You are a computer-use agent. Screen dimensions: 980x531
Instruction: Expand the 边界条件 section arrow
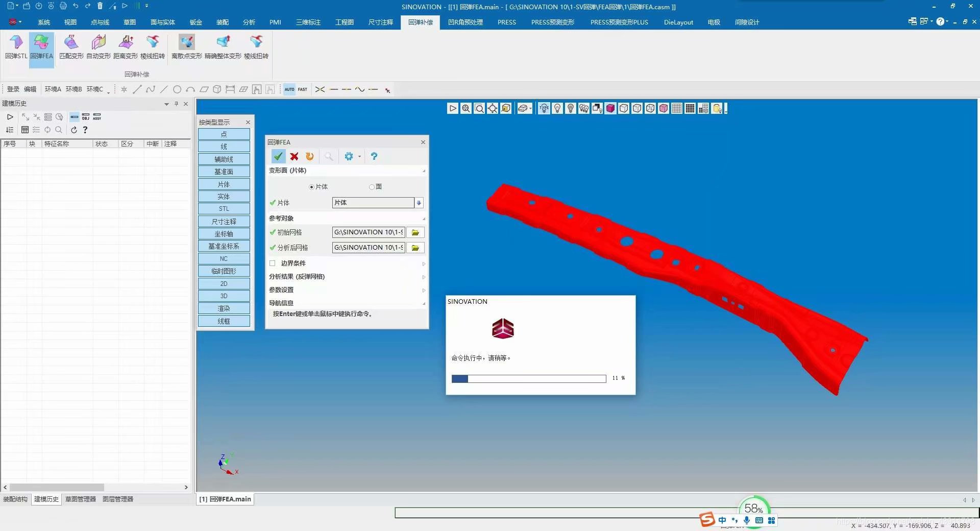point(424,264)
